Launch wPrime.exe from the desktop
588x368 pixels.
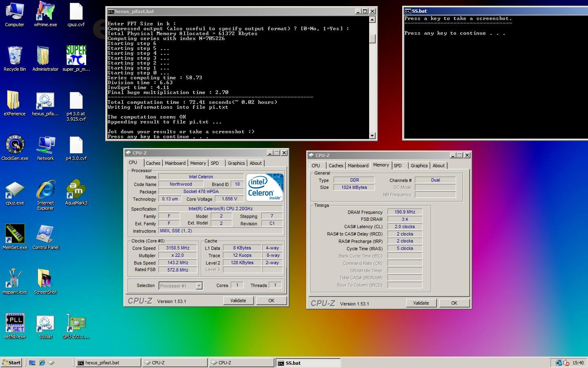(x=45, y=15)
